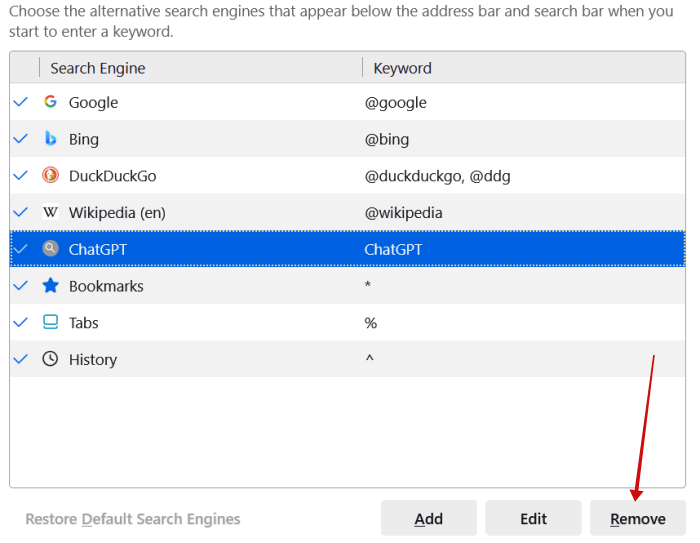Viewport: 700px width, 543px height.
Task: Select the Bing row name
Action: click(84, 139)
